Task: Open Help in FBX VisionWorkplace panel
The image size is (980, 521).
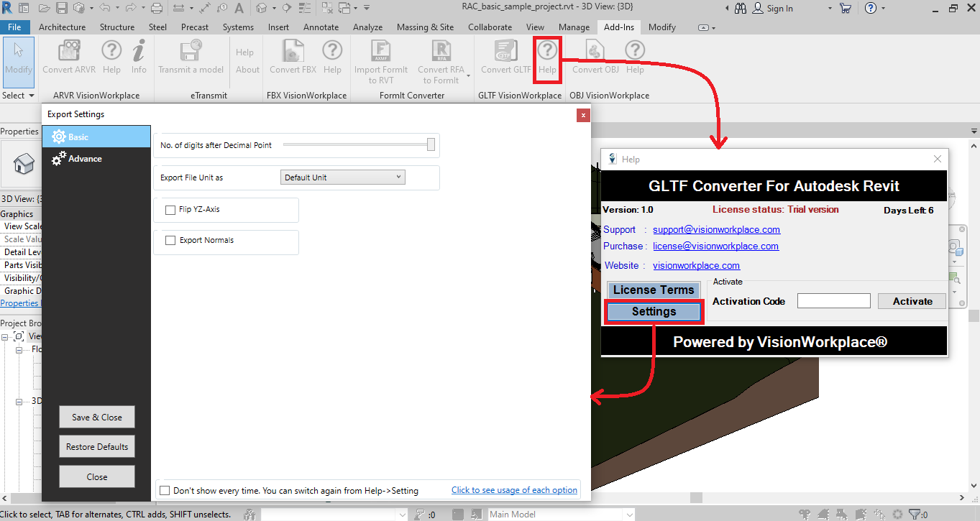Action: click(x=332, y=57)
